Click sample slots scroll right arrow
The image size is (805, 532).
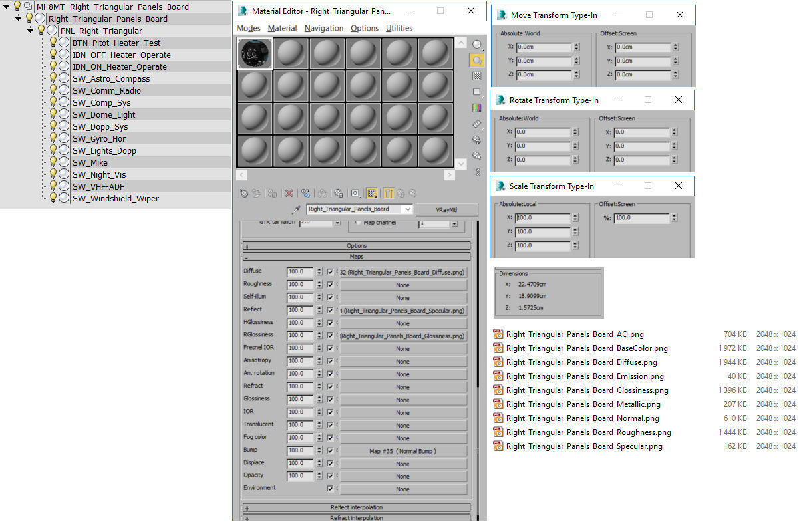[450, 175]
